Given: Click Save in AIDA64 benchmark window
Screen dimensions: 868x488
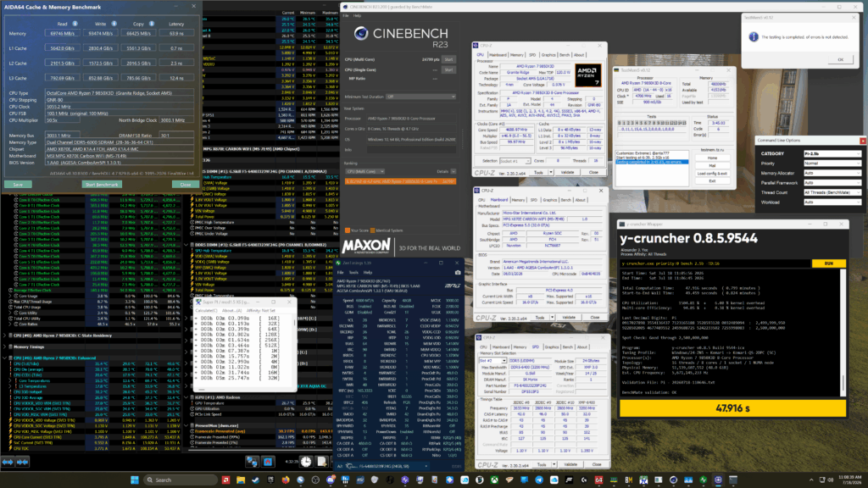Looking at the screenshot, I should coord(18,185).
